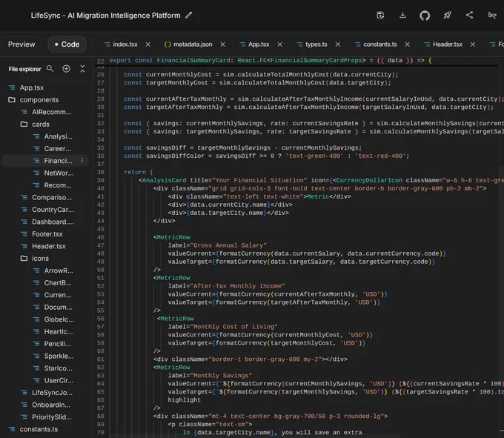Open the types.ts tab
504x438 pixels.
coord(316,44)
